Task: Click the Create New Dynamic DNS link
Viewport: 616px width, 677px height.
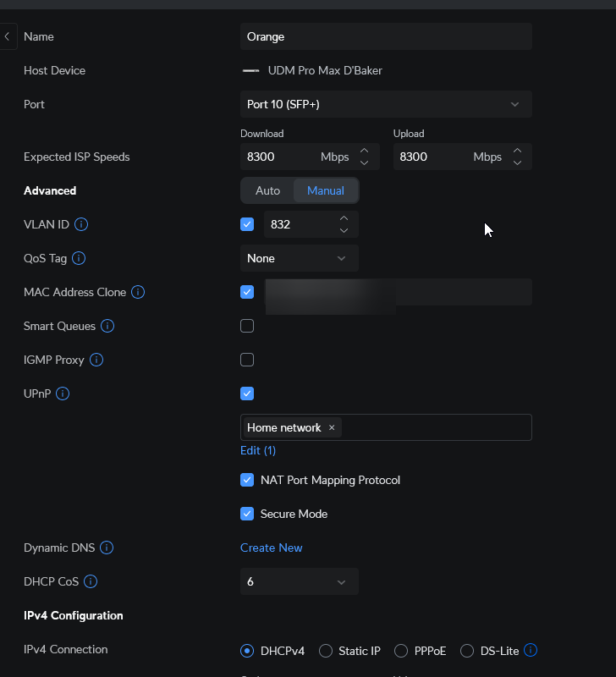Action: pyautogui.click(x=271, y=548)
